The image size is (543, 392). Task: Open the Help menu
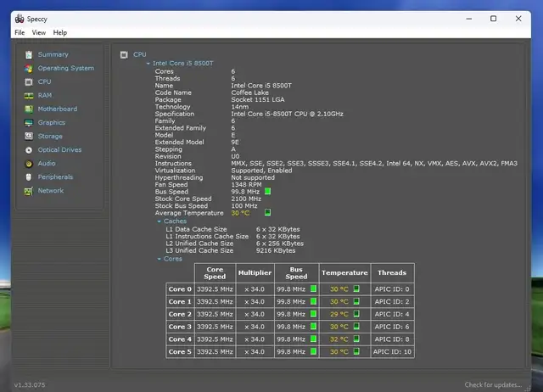click(60, 32)
